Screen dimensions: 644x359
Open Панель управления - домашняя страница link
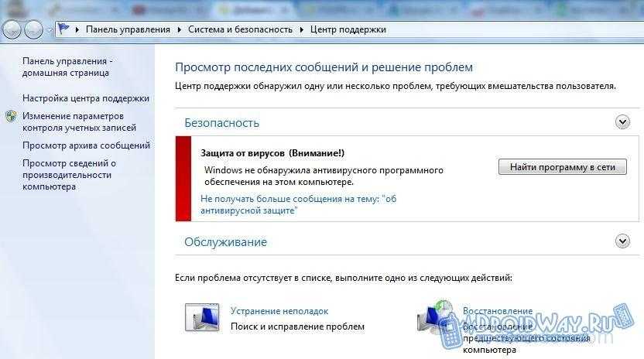tap(67, 67)
